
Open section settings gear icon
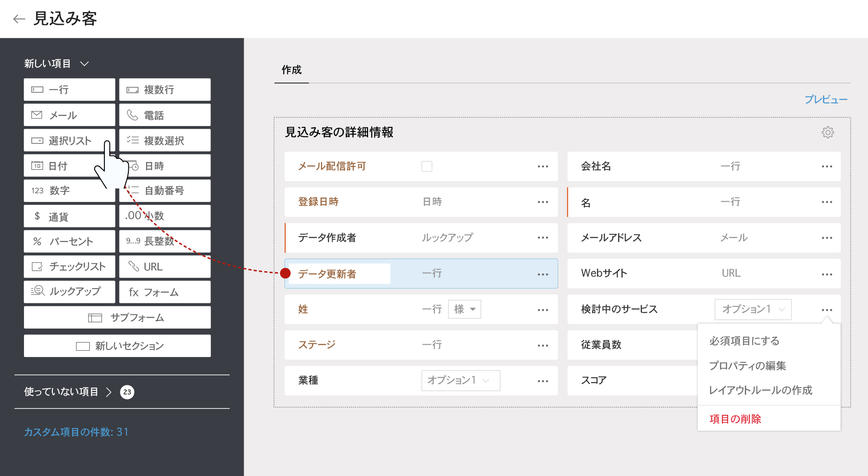828,132
